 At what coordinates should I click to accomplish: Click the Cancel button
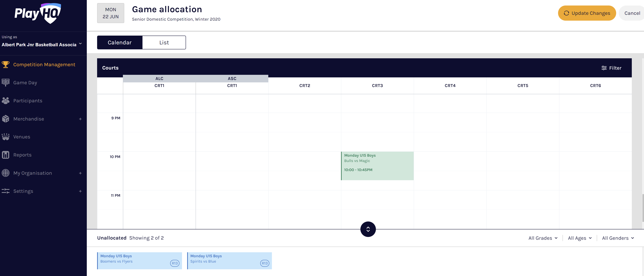click(x=632, y=13)
